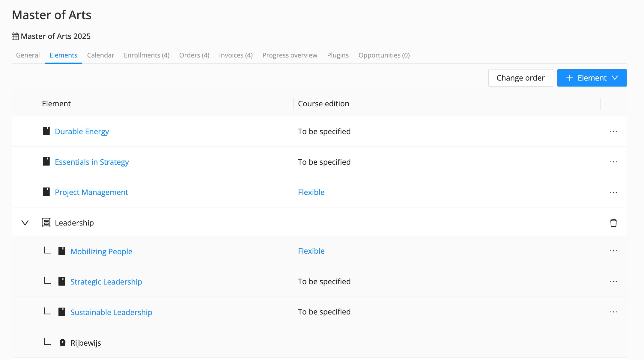Screen dimensions: 644x360
Task: Open the Element dropdown button
Action: point(592,78)
